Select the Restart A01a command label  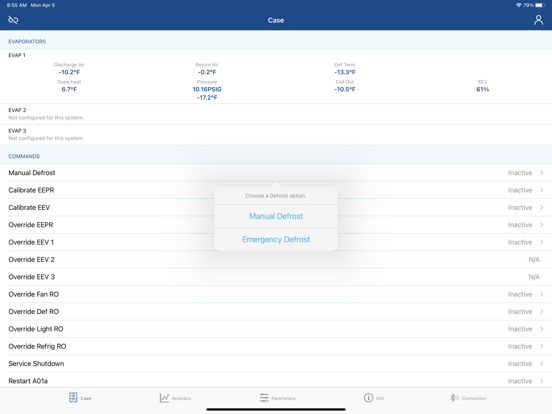point(28,381)
